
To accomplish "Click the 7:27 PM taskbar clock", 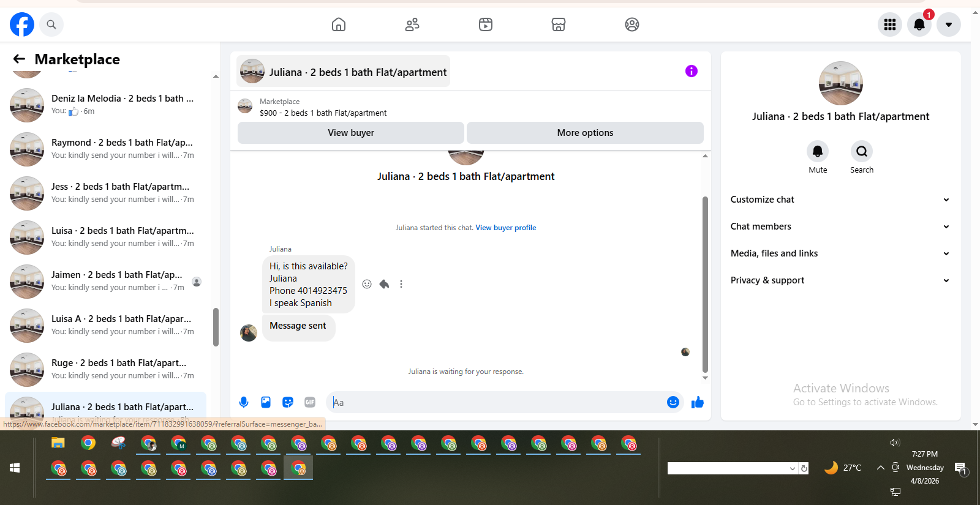I will tap(925, 454).
